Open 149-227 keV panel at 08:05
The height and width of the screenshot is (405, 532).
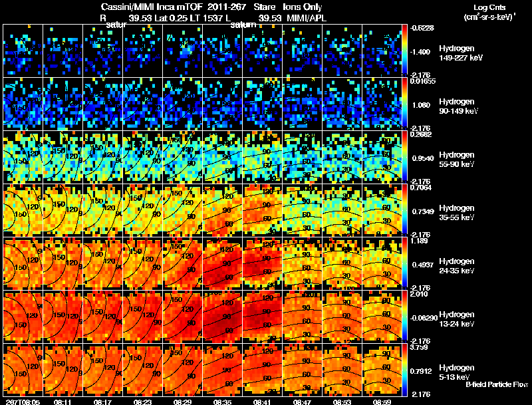[x=23, y=50]
